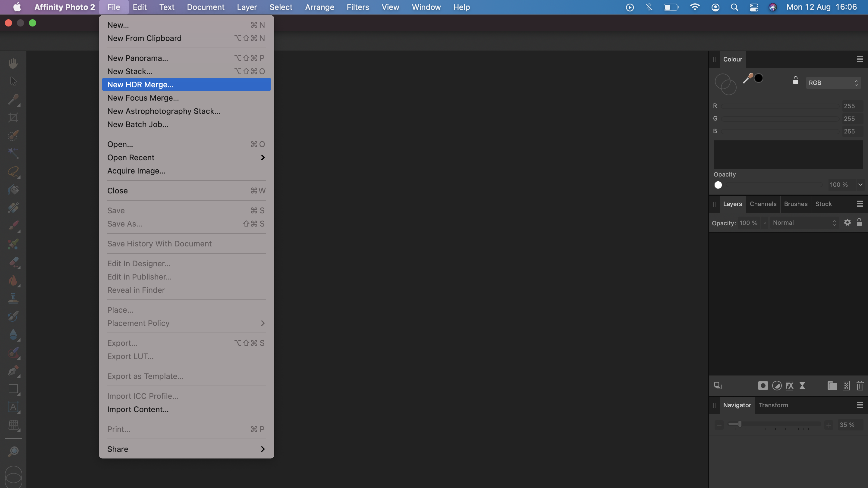Screen dimensions: 868x488
Task: Switch to the Stock tab
Action: tap(823, 204)
